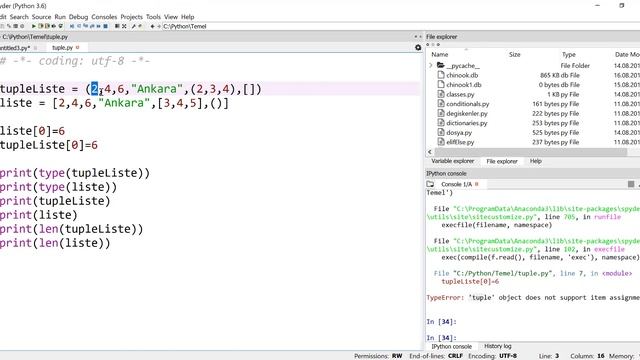This screenshot has height=360, width=640.
Task: Open editor options gear icon
Action: tap(418, 48)
